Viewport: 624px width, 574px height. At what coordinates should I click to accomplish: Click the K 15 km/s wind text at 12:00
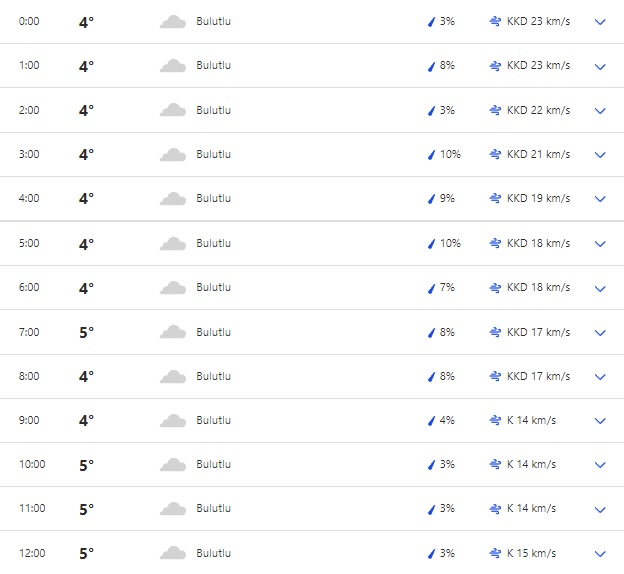pos(531,554)
